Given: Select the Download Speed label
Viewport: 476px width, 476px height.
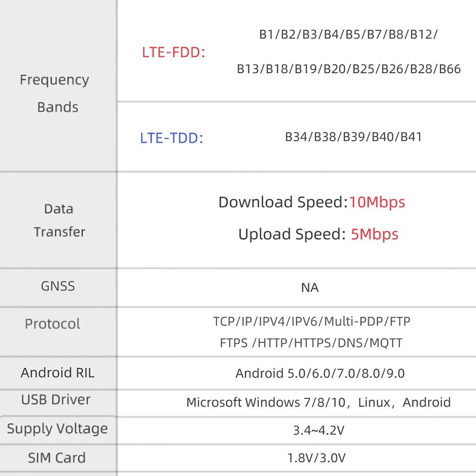Looking at the screenshot, I should point(283,202).
